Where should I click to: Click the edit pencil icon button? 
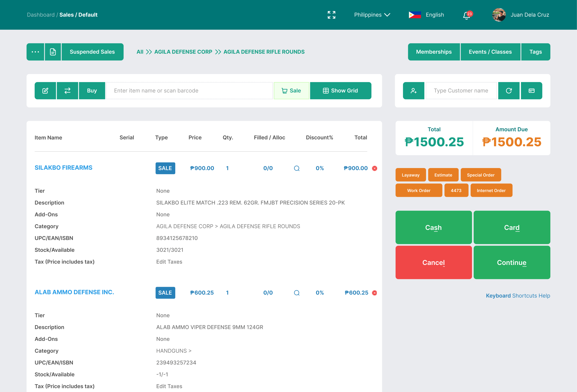point(45,91)
